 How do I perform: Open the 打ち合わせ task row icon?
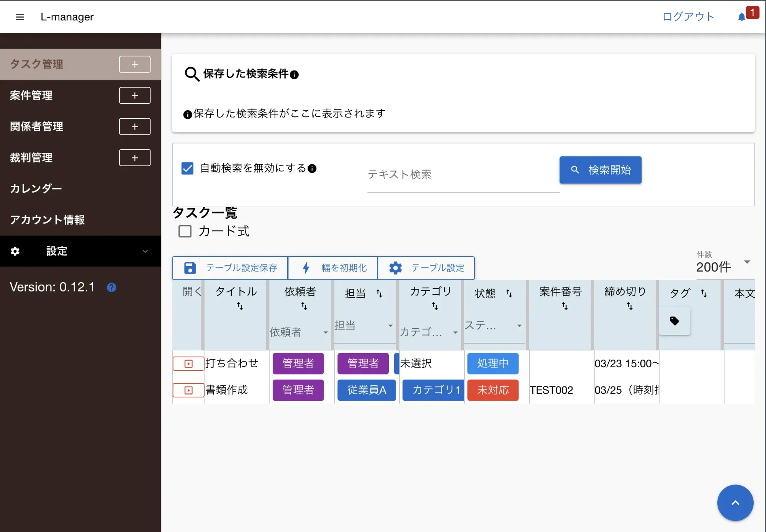pos(188,363)
